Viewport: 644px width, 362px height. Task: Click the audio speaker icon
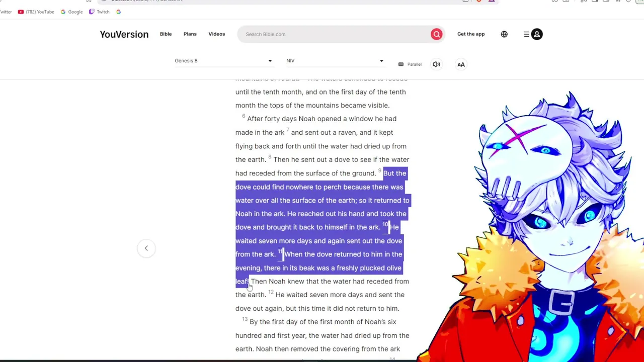[436, 64]
